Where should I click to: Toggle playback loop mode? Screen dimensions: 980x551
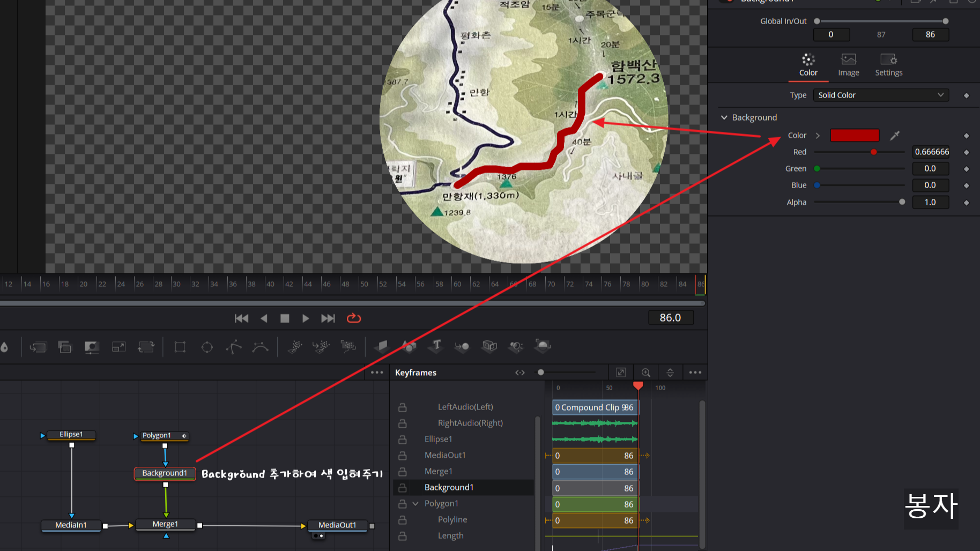tap(354, 318)
